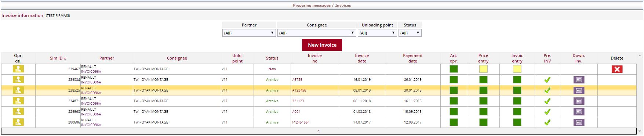Open the Consignee filter dropdown
Viewport: 644px width, 136px height.
317,33
